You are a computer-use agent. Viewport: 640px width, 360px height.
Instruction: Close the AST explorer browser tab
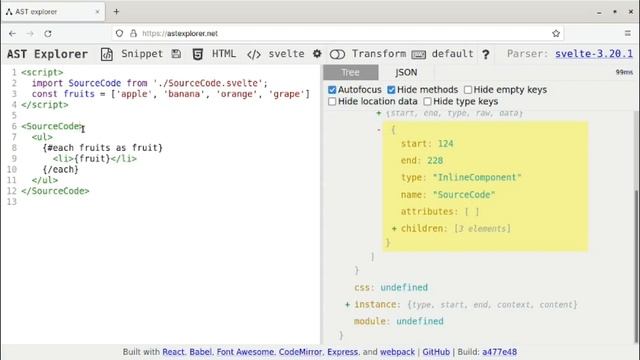pyautogui.click(x=97, y=12)
